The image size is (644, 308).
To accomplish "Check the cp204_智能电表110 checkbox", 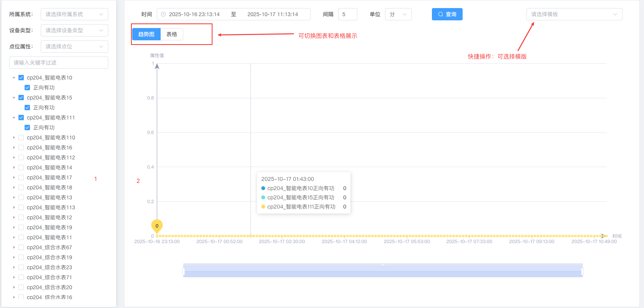I will point(21,137).
